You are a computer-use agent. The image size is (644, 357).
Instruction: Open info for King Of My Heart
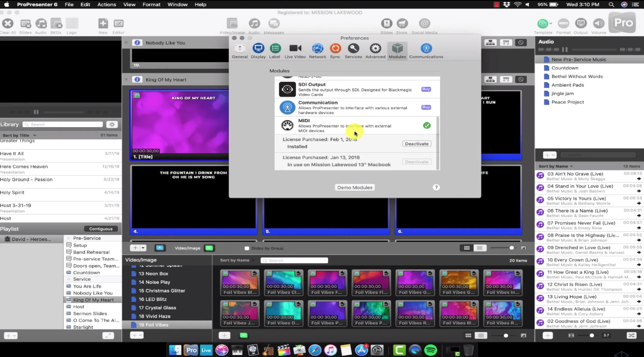point(137,79)
